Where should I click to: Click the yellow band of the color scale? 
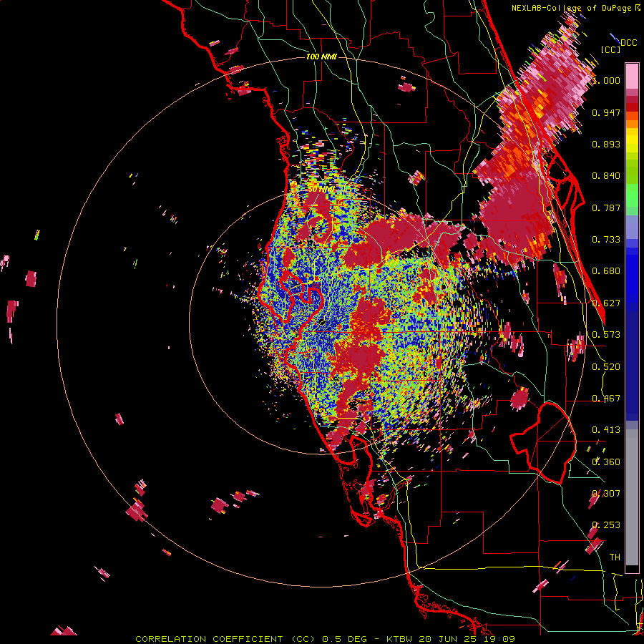coord(632,141)
